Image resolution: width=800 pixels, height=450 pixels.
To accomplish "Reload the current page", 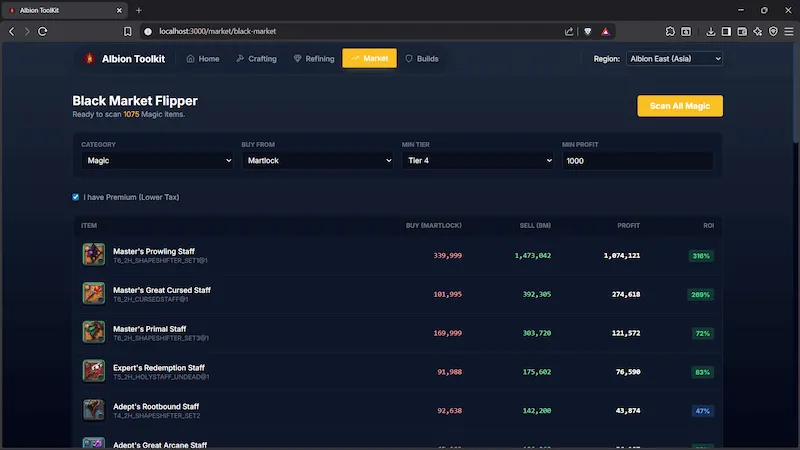I will 43,32.
